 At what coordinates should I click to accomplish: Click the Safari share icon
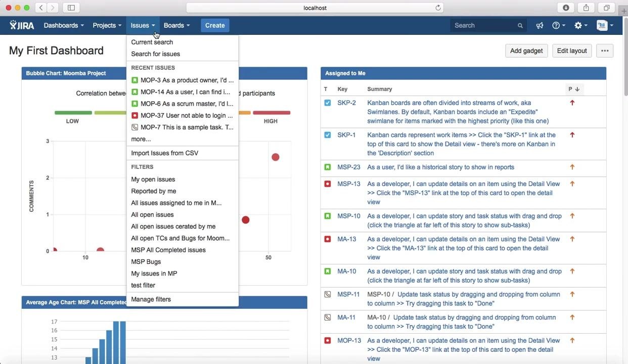pyautogui.click(x=586, y=8)
